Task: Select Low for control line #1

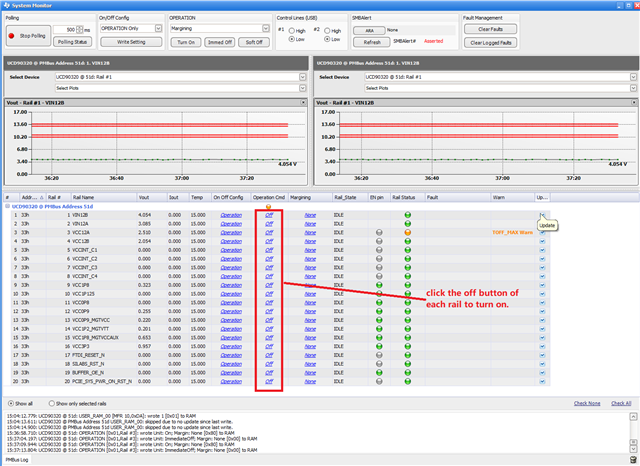Action: pyautogui.click(x=292, y=39)
